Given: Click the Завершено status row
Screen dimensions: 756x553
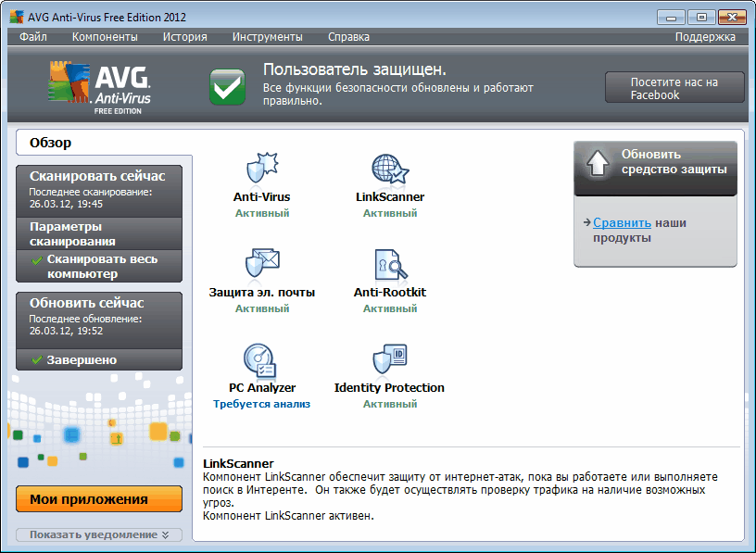Looking at the screenshot, I should point(99,359).
